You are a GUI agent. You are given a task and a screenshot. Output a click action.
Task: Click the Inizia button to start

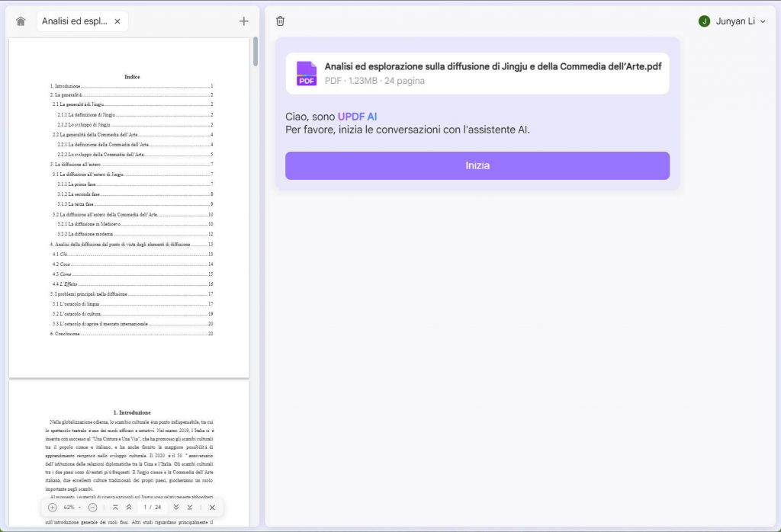coord(477,165)
